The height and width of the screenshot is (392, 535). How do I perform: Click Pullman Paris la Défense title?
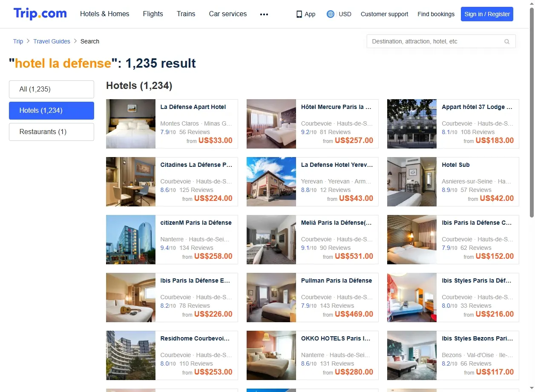tap(336, 280)
